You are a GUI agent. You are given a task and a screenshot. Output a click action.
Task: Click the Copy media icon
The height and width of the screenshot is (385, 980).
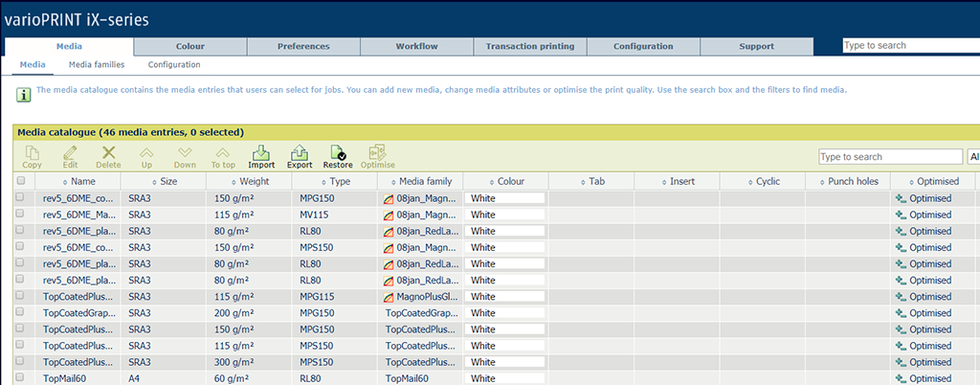[x=32, y=152]
